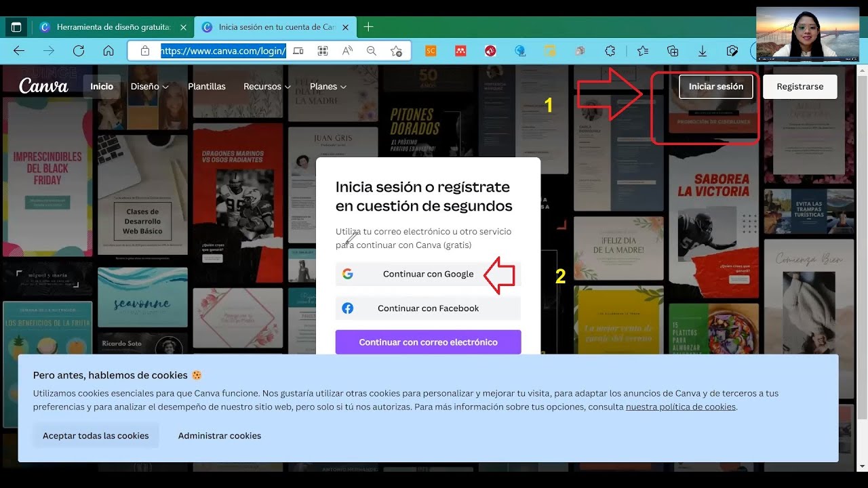This screenshot has width=868, height=488.
Task: Open the nuestra política de cookies link
Action: (681, 407)
